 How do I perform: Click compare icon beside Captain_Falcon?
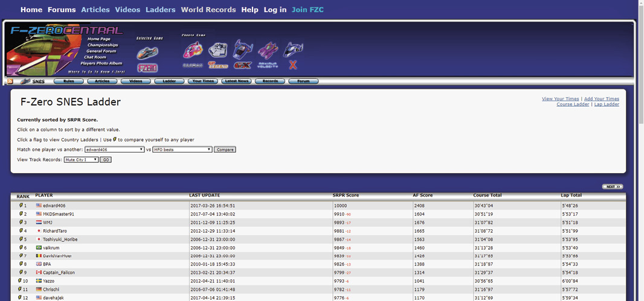point(21,272)
